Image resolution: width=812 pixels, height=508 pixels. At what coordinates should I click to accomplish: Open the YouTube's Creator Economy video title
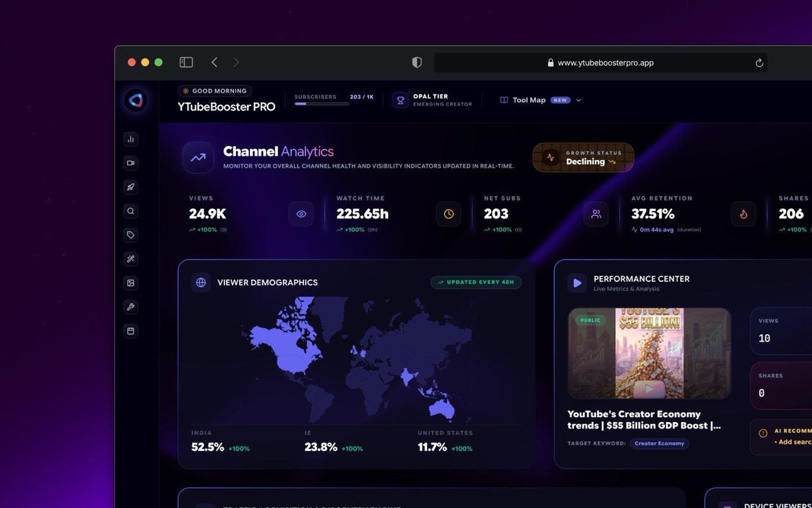click(644, 420)
